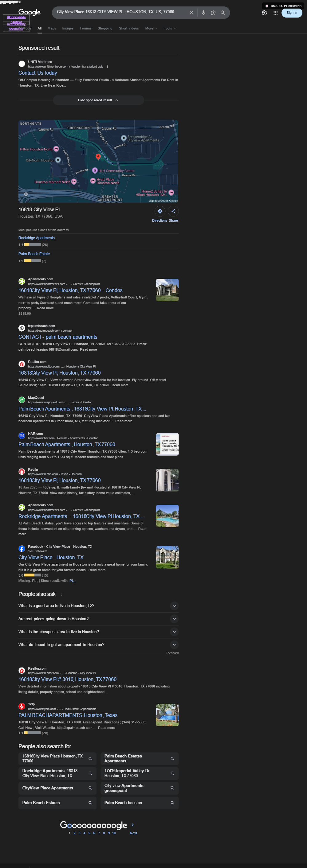Clear the search box with X icon
The image size is (311, 868).
click(193, 13)
